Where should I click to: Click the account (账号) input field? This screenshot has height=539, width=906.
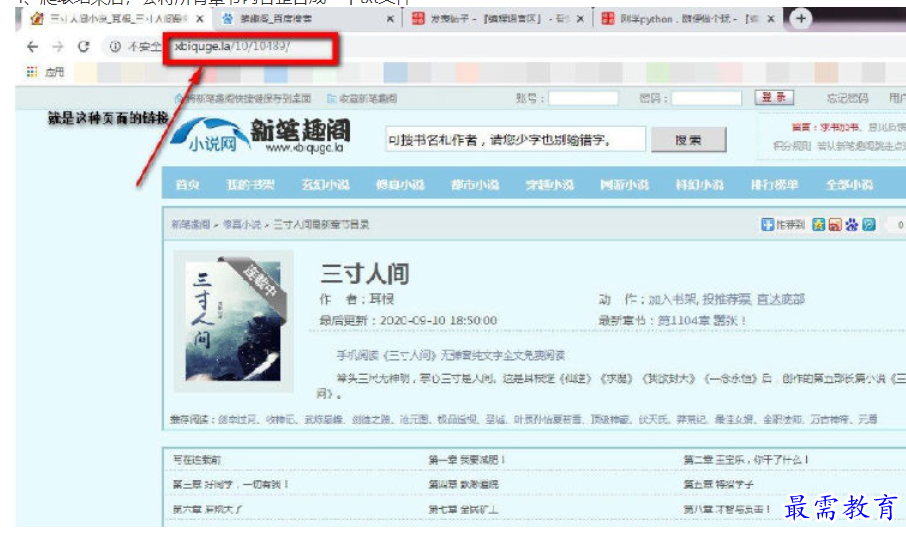[x=583, y=99]
